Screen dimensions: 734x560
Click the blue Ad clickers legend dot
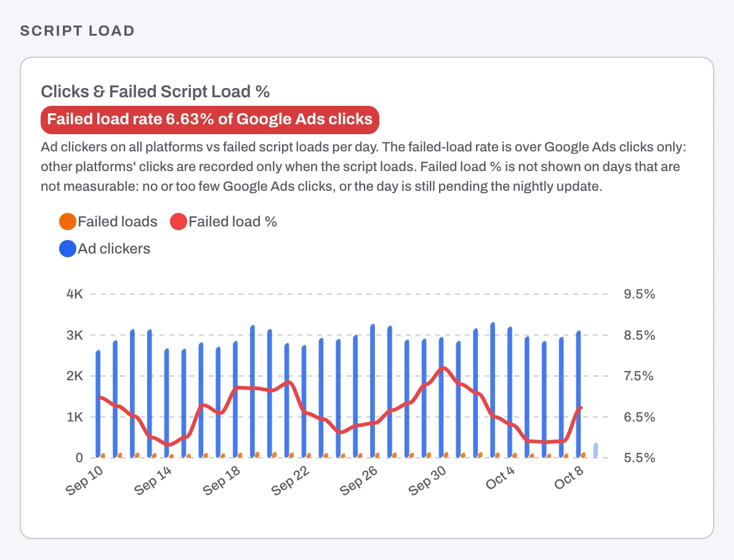point(68,249)
